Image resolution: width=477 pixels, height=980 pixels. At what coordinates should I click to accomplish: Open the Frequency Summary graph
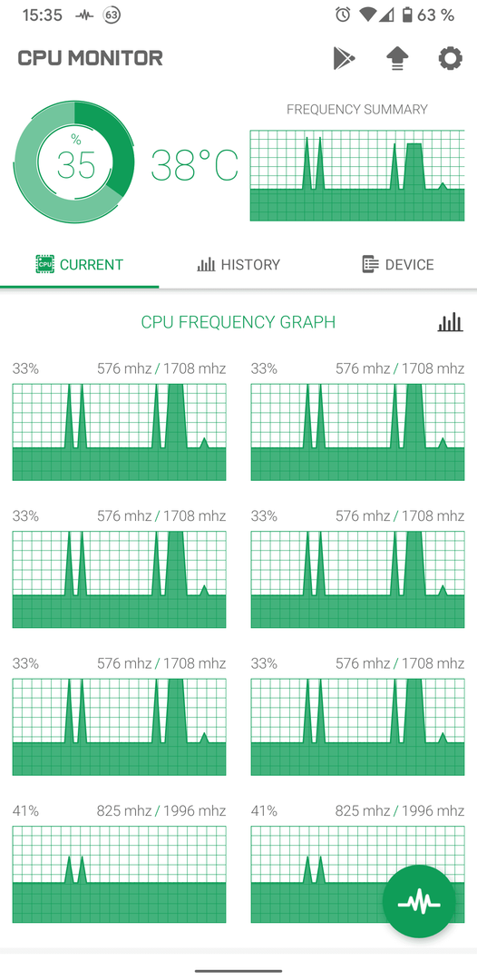click(357, 176)
